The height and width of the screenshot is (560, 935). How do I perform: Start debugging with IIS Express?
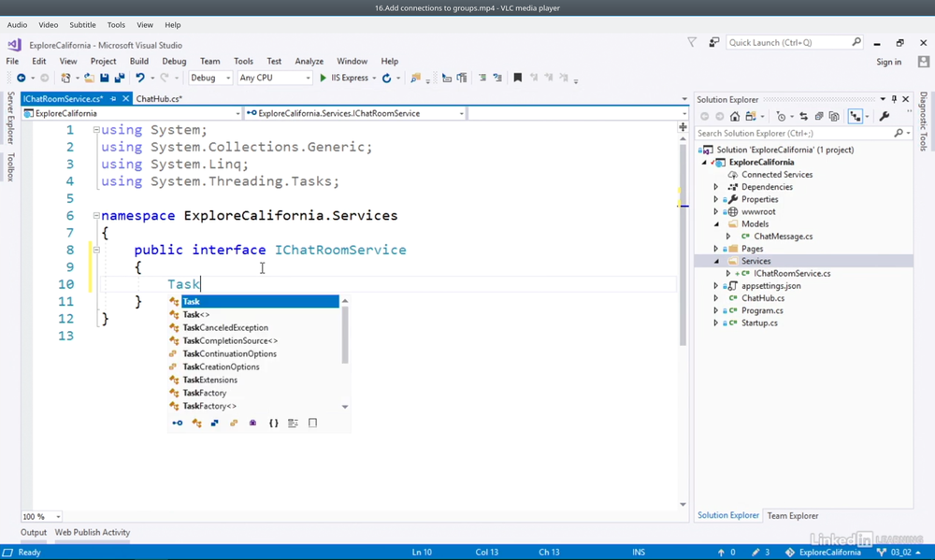coord(344,79)
